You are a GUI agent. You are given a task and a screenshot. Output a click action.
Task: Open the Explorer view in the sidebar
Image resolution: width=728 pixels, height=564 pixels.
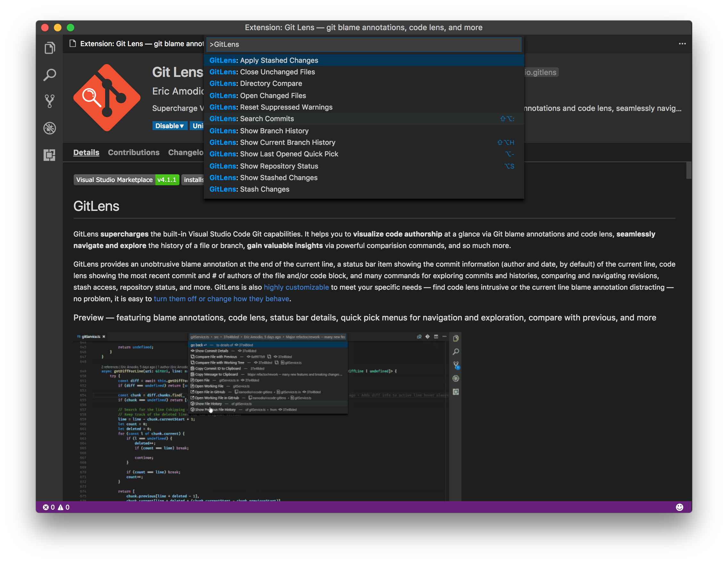tap(49, 47)
